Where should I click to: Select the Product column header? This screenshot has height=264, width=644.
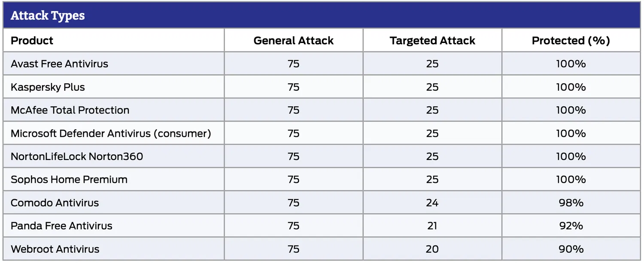pyautogui.click(x=32, y=41)
